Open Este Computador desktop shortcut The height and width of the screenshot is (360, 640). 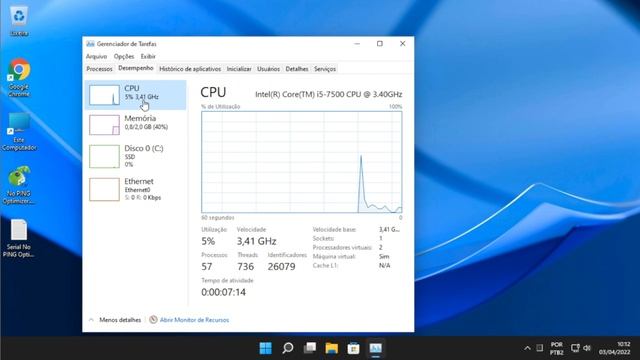[x=19, y=131]
